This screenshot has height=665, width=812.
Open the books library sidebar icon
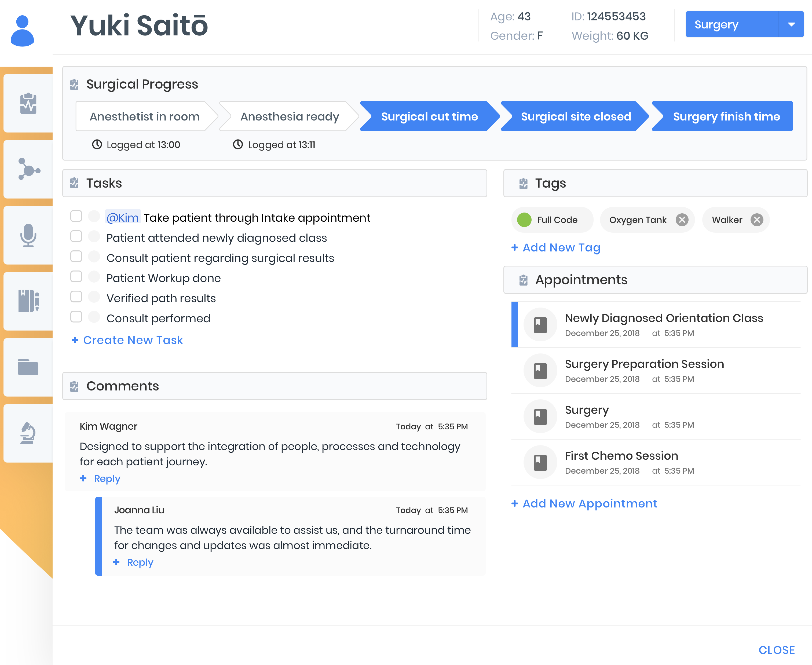pyautogui.click(x=28, y=301)
